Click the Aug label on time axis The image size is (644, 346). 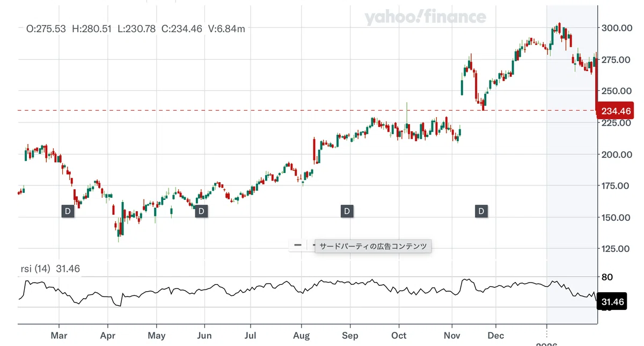point(301,335)
